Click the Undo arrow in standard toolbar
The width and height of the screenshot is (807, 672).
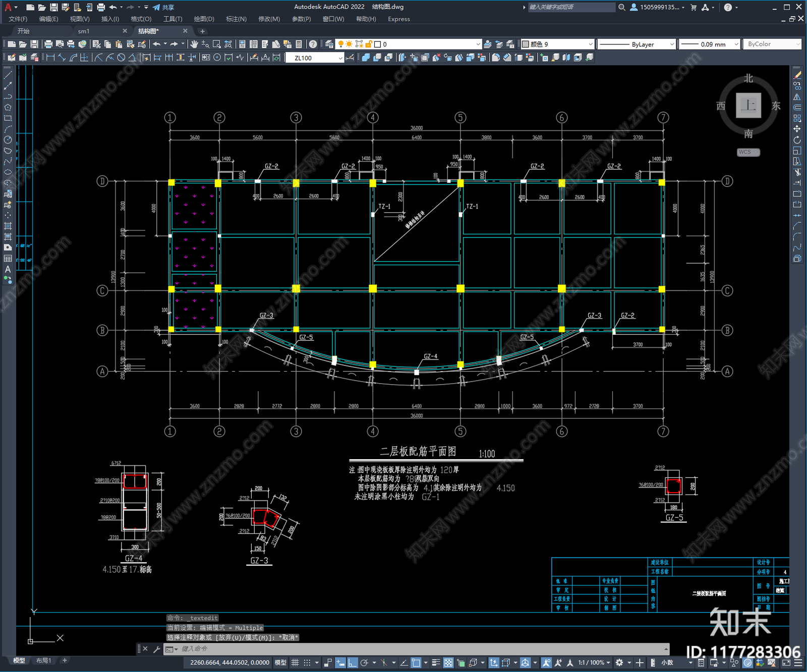157,44
